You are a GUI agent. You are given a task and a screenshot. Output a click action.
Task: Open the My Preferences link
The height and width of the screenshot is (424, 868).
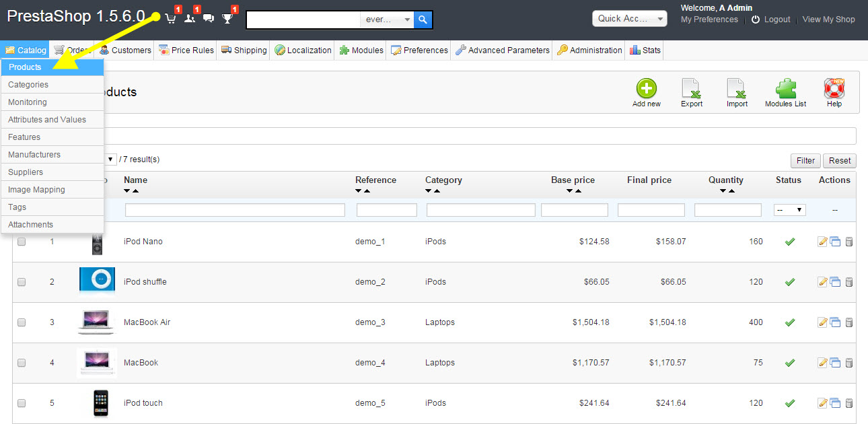click(x=709, y=20)
